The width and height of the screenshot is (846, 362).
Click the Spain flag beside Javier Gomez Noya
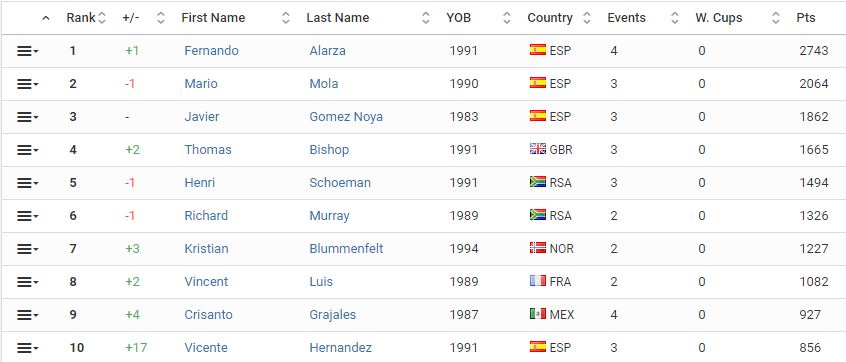coord(538,116)
